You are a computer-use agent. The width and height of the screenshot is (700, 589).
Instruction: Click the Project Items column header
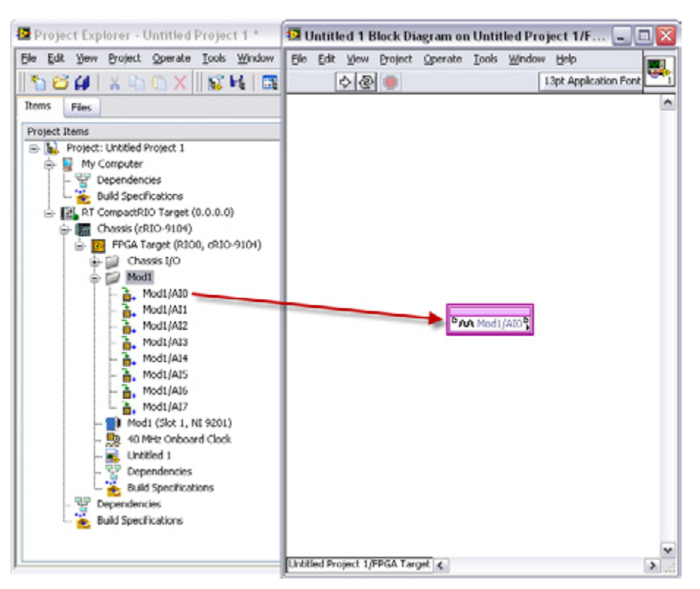152,132
